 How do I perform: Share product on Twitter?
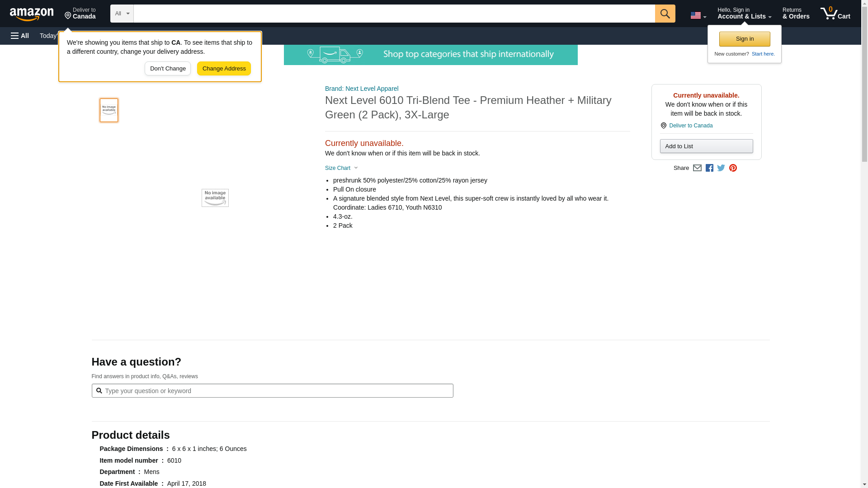click(721, 168)
